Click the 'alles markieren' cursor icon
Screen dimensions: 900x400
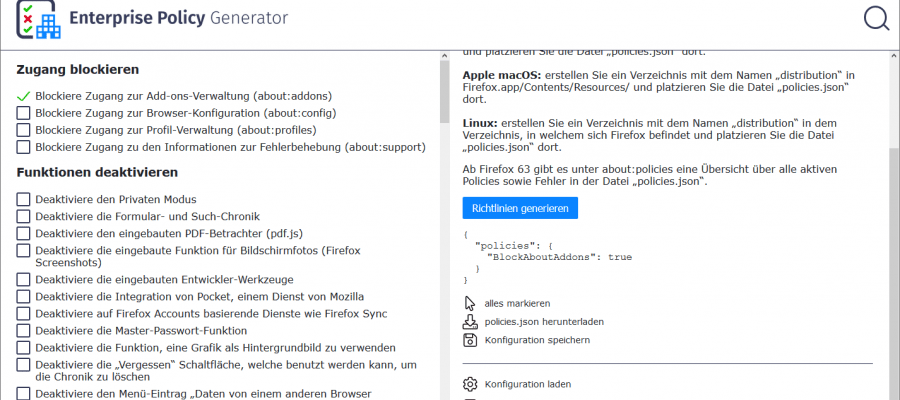pyautogui.click(x=470, y=303)
